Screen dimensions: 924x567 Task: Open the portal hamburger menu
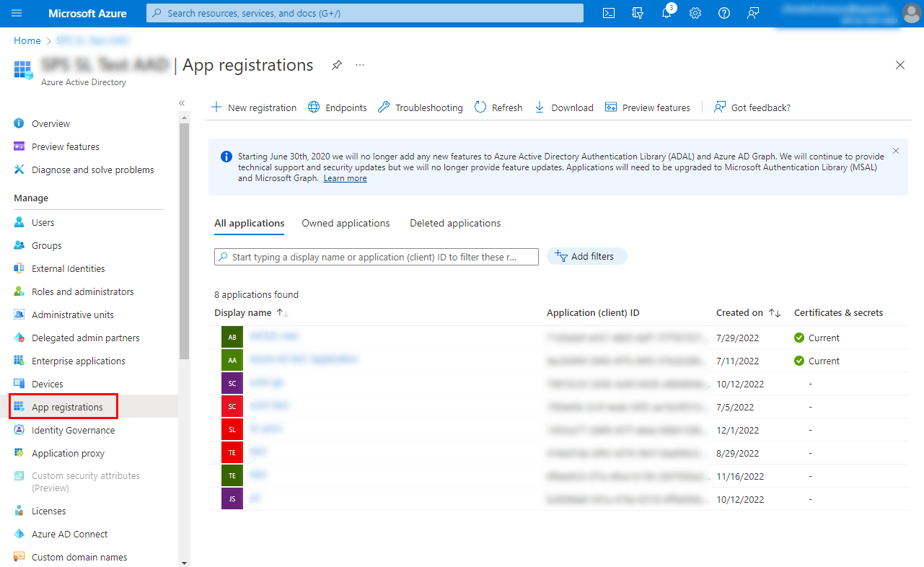[x=17, y=13]
